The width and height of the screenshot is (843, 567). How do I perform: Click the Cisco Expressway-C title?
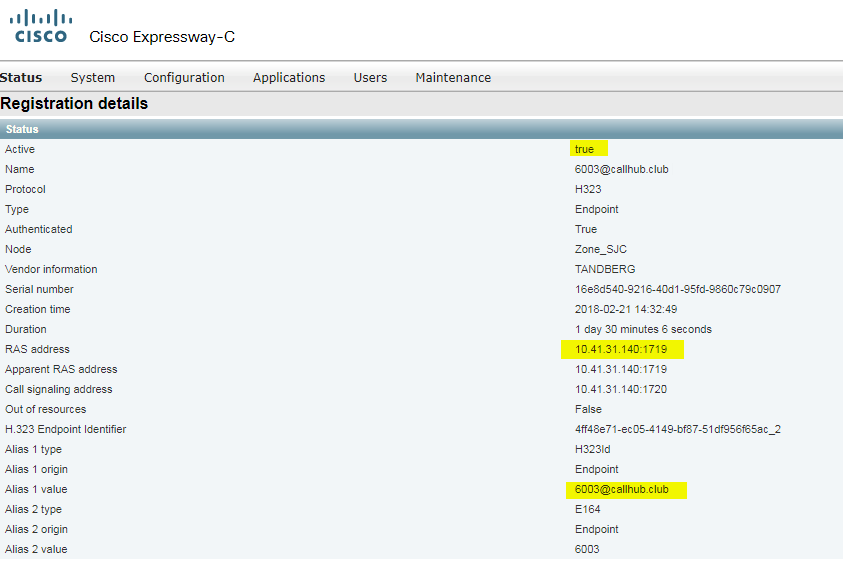pyautogui.click(x=162, y=37)
